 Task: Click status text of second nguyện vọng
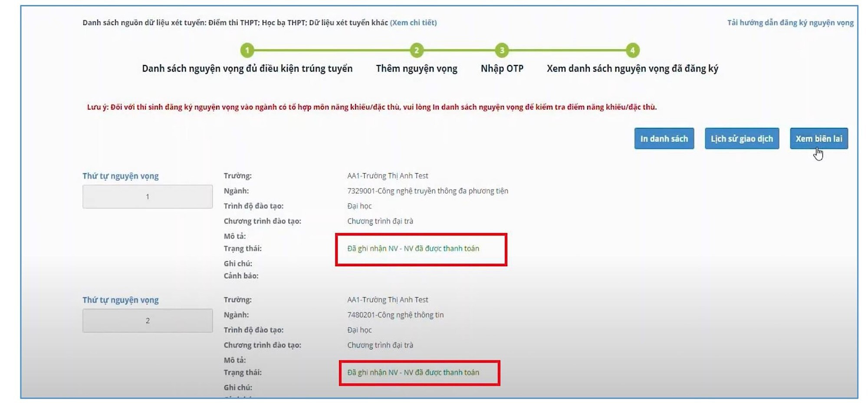point(413,372)
